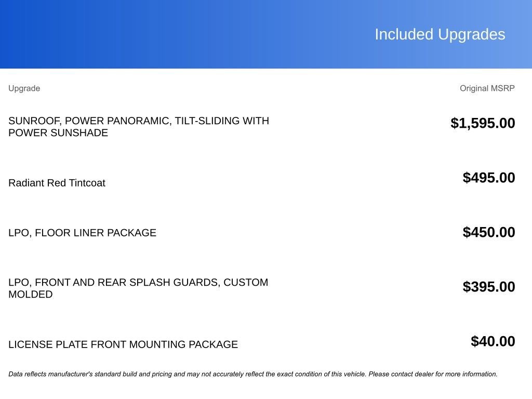Click the $495.00 tintcoat price

pos(488,178)
